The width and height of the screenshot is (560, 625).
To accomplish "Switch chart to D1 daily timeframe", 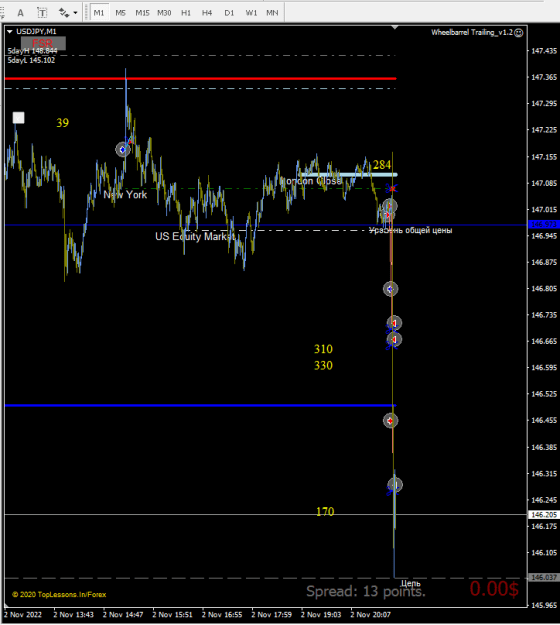I will pos(229,13).
